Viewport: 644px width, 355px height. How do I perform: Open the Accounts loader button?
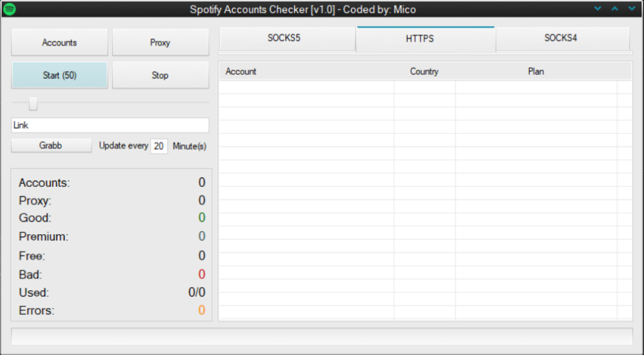click(x=60, y=42)
